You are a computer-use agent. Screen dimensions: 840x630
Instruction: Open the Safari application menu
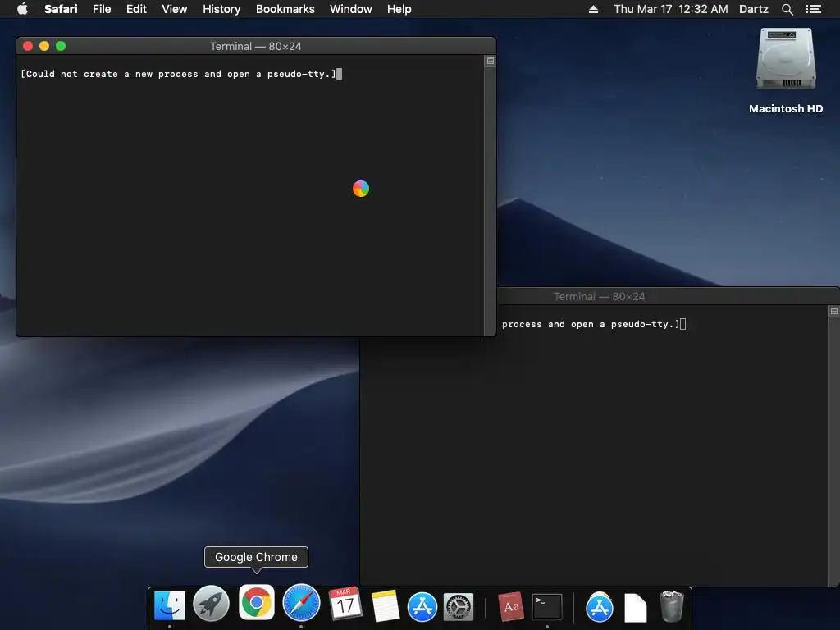pyautogui.click(x=61, y=9)
